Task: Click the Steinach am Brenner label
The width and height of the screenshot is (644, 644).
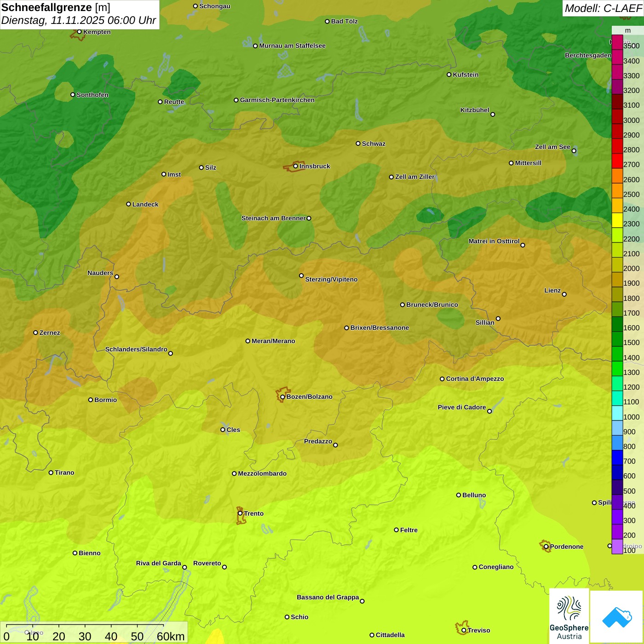Action: click(274, 218)
